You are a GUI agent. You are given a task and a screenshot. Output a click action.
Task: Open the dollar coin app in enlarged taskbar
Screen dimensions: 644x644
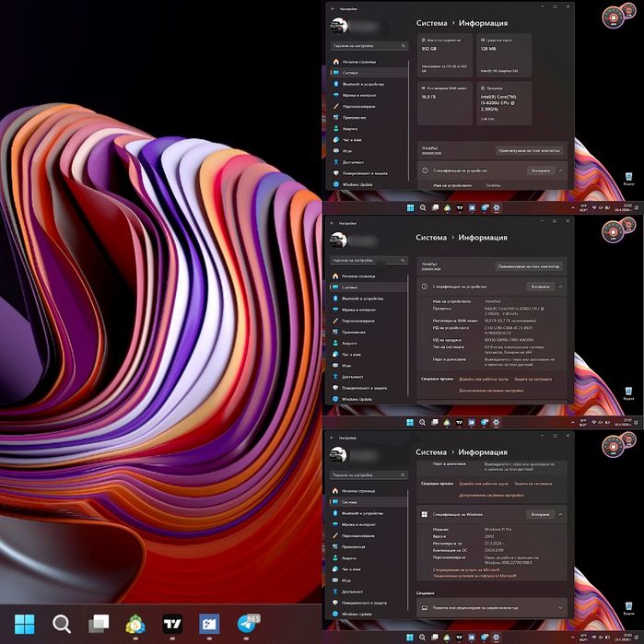tap(135, 625)
